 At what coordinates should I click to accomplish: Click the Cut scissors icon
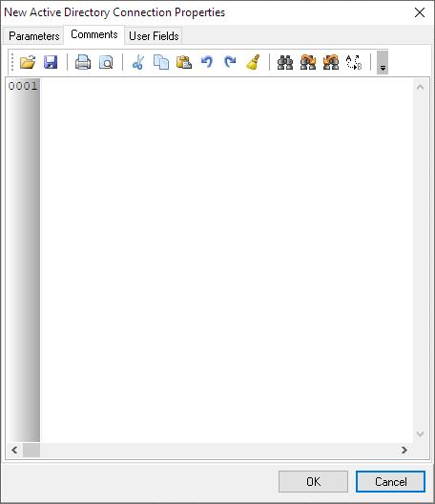coord(138,62)
